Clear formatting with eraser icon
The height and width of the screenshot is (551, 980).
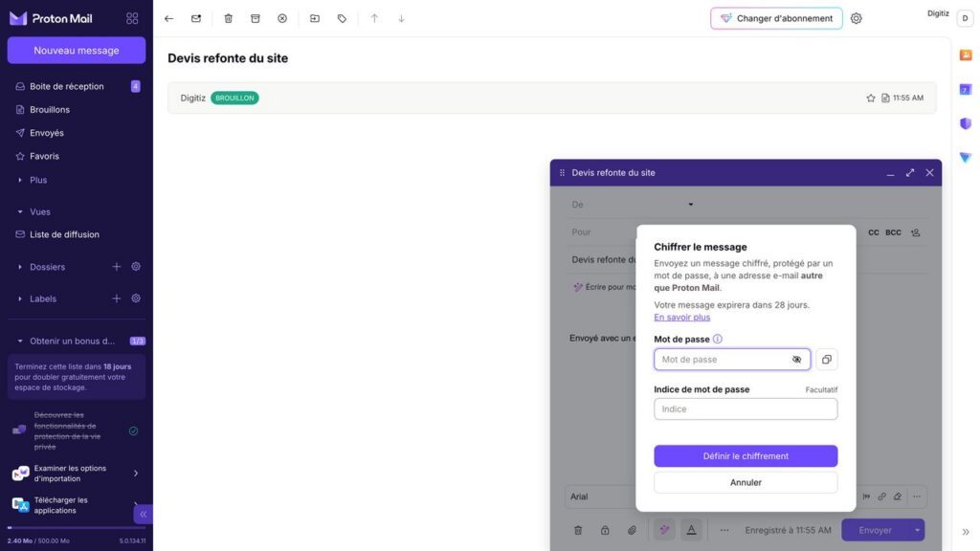(x=898, y=496)
